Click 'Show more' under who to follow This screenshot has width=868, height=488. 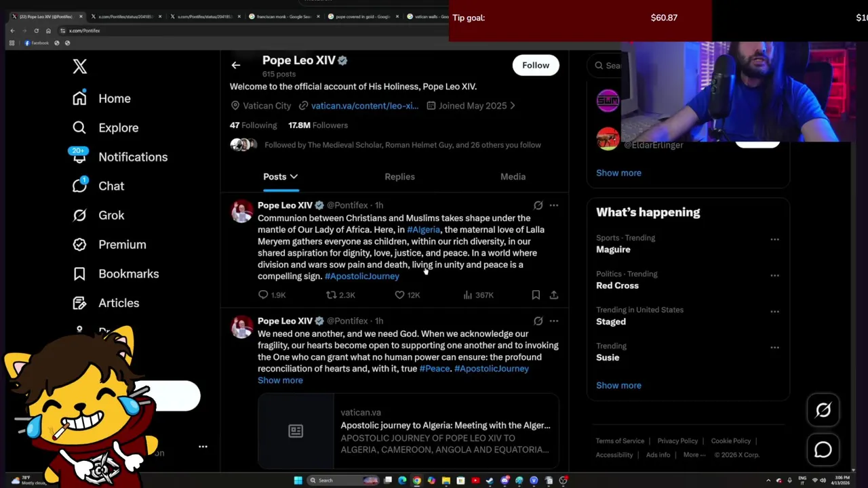pyautogui.click(x=618, y=173)
